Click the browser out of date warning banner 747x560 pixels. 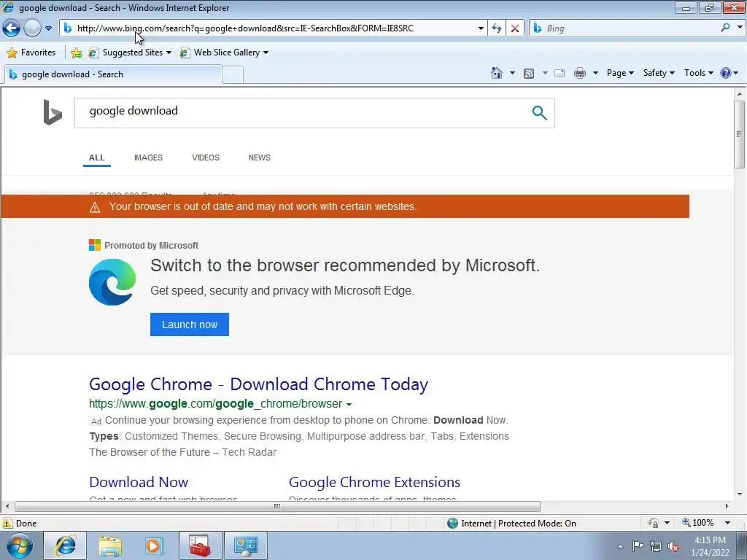pos(345,206)
